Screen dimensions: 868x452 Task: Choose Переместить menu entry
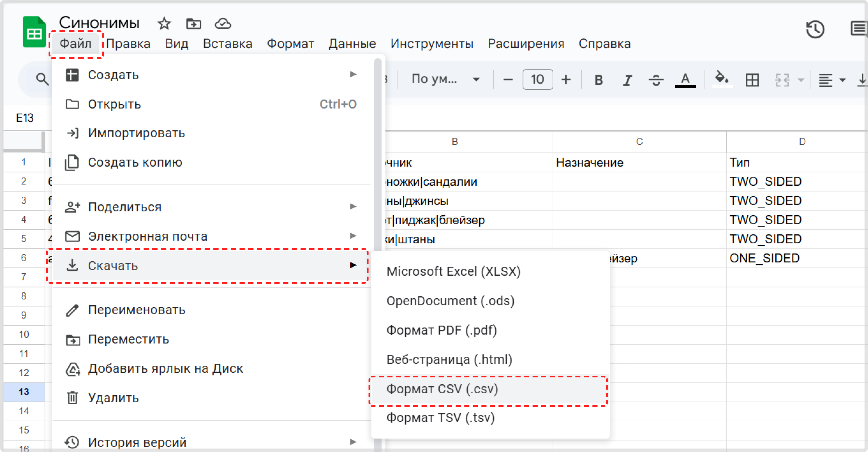(212, 339)
